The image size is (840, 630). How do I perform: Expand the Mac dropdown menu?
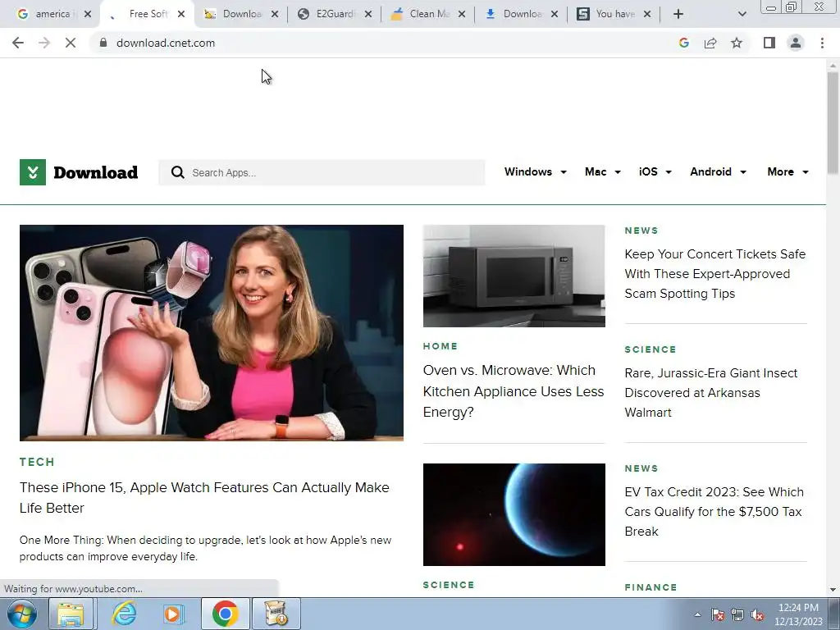pyautogui.click(x=603, y=172)
